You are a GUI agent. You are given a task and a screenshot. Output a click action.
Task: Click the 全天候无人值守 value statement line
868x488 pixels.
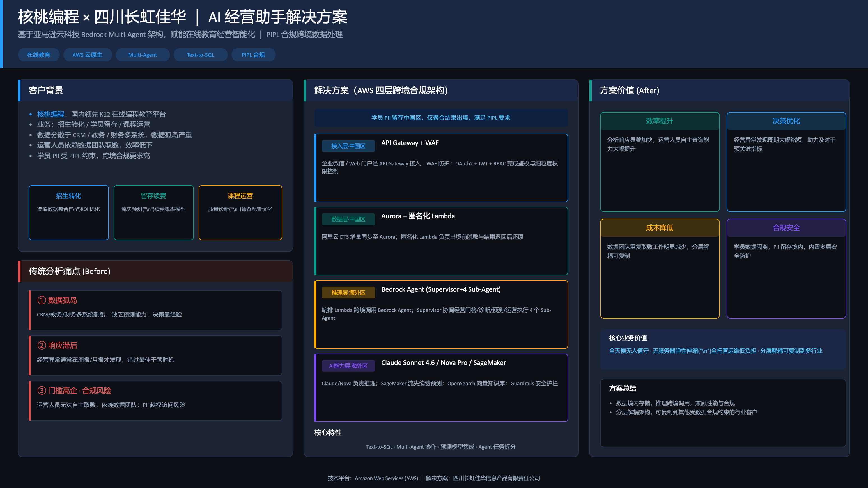pyautogui.click(x=716, y=351)
